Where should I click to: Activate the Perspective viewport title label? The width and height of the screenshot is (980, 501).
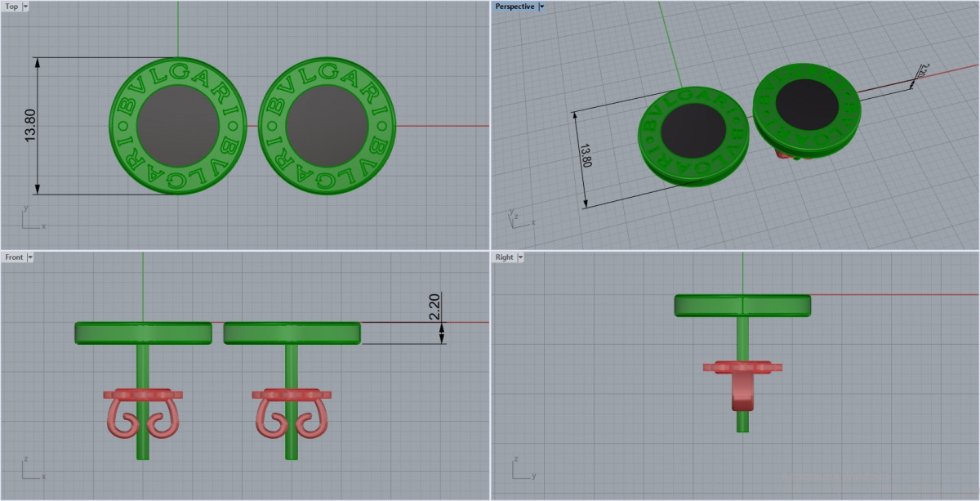pos(514,7)
